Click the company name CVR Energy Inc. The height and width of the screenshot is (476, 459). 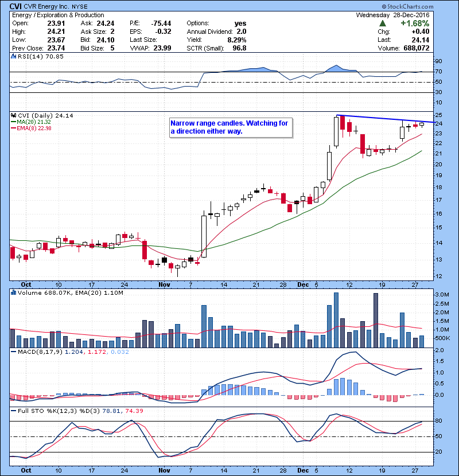(46, 6)
